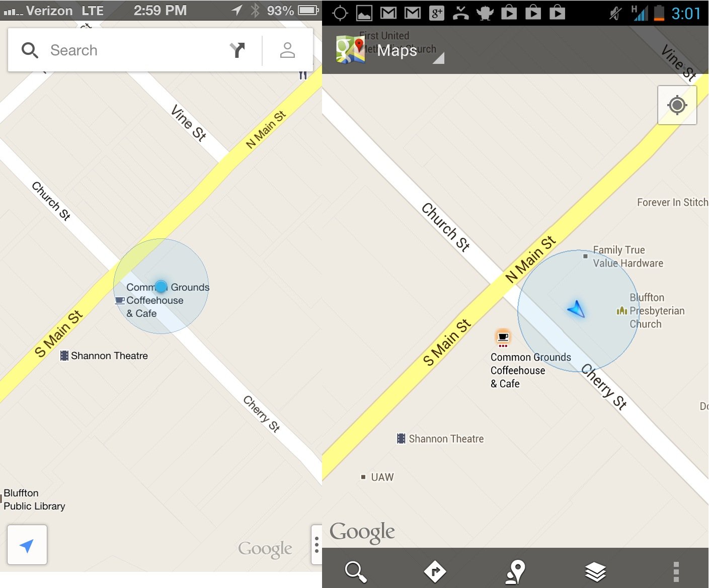
Task: Tap the Android search magnifier icon
Action: coord(355,571)
